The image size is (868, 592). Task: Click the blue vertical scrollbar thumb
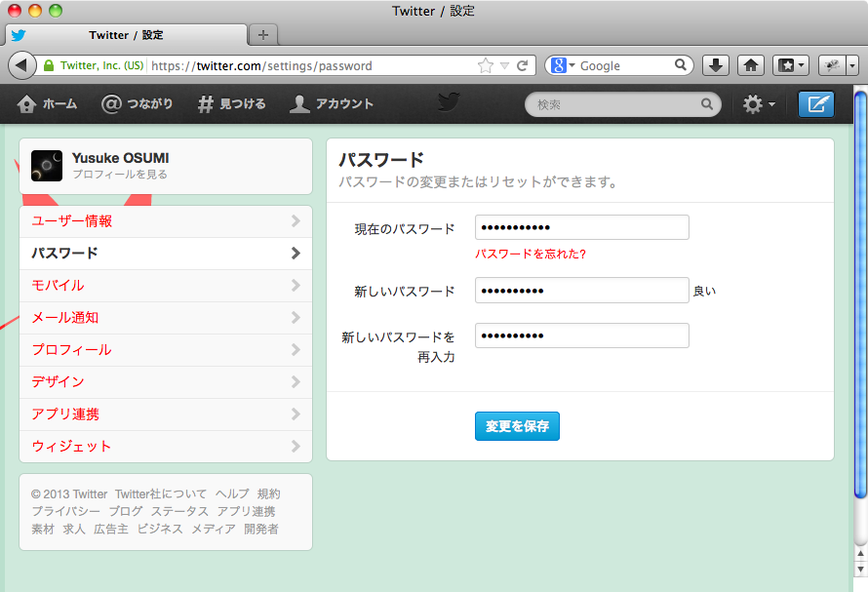860,294
